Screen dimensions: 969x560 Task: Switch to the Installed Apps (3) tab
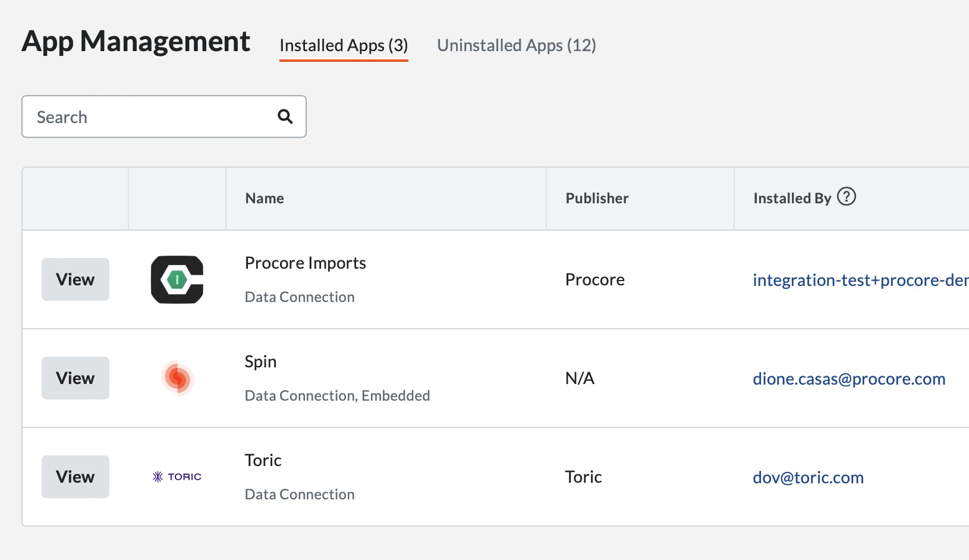344,45
